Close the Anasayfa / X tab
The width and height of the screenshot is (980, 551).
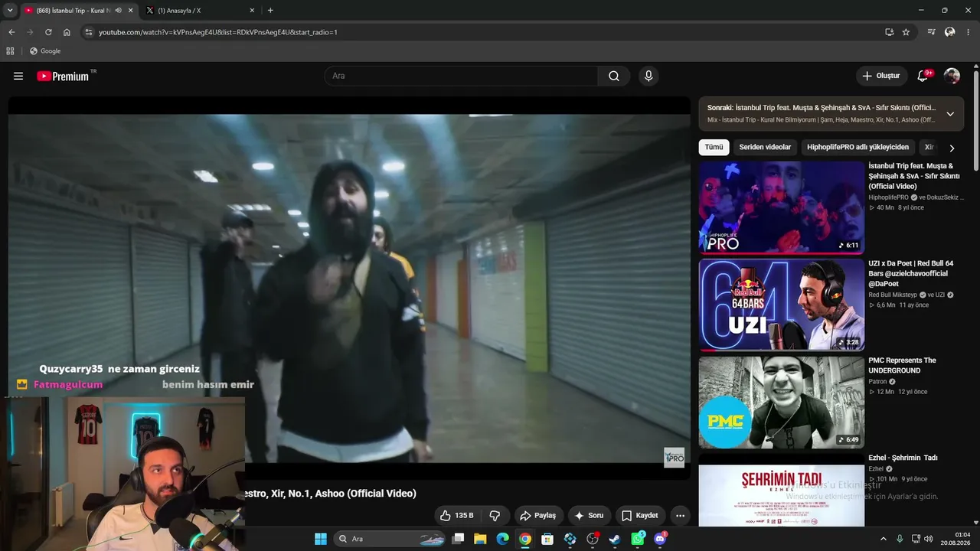(252, 11)
